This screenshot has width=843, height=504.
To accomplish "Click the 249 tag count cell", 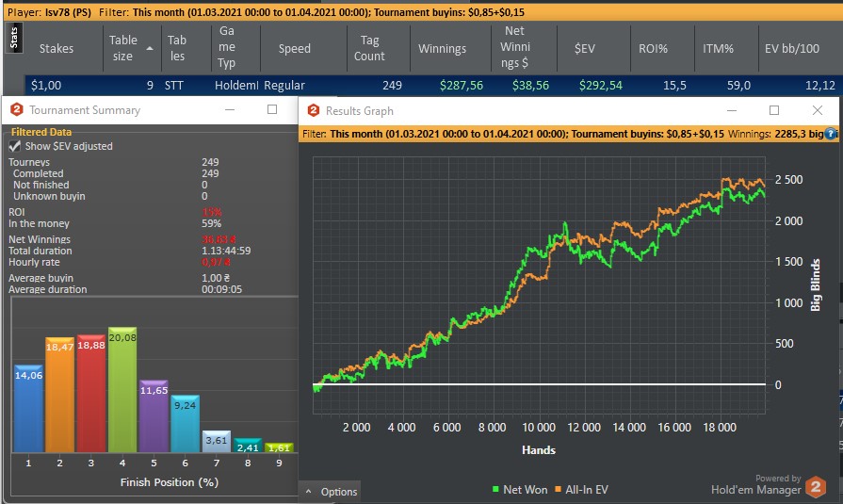I will click(392, 85).
